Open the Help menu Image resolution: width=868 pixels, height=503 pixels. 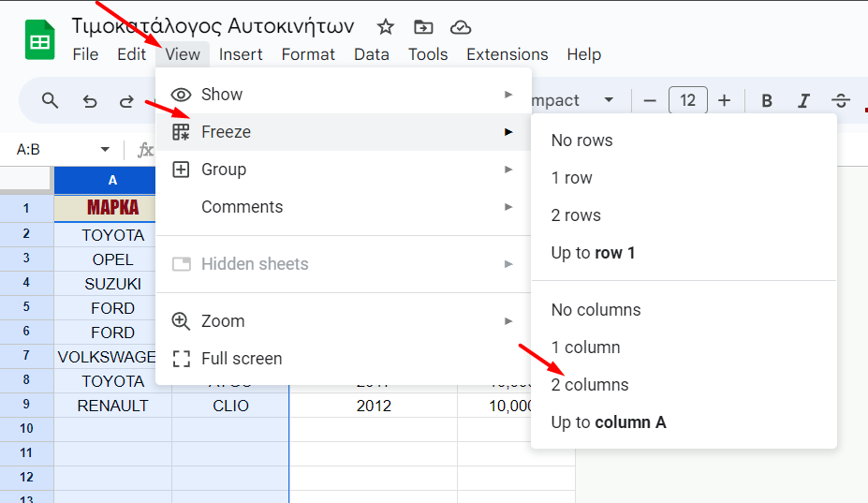point(583,54)
